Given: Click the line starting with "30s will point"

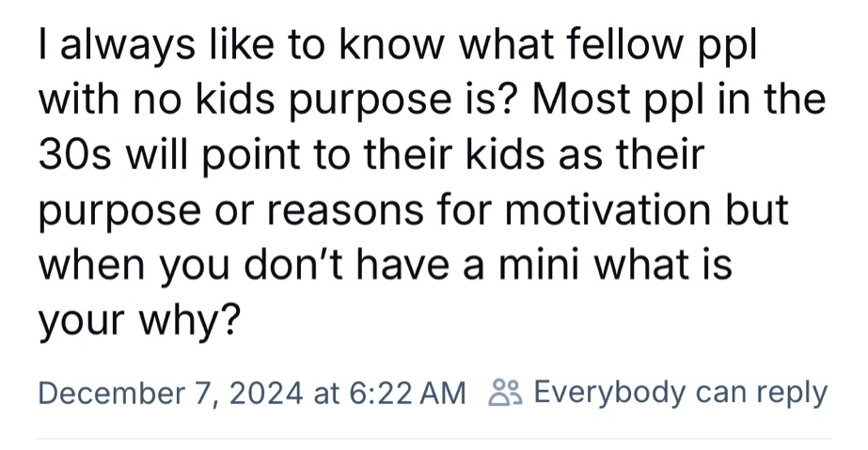Looking at the screenshot, I should [x=371, y=155].
